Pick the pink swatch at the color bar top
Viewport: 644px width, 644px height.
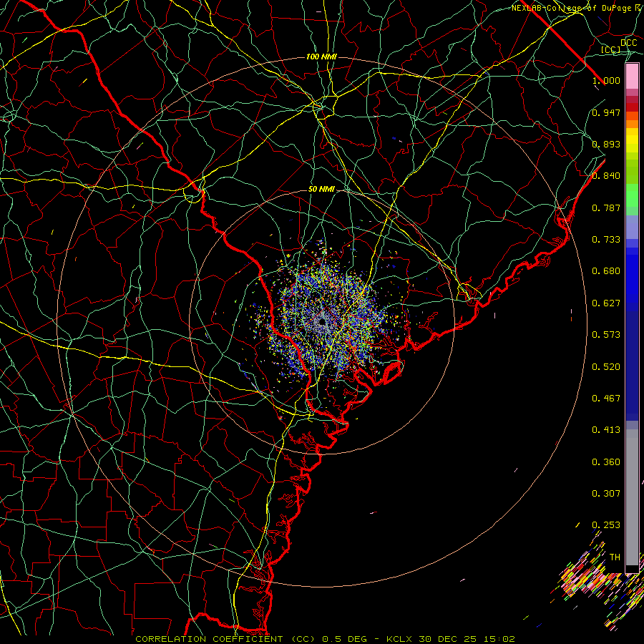pos(632,76)
